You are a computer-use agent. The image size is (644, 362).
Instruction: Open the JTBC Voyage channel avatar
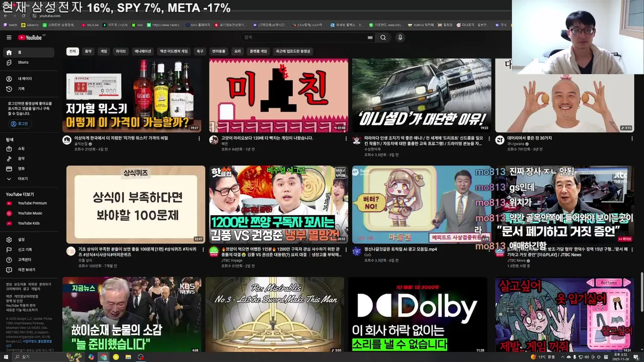pyautogui.click(x=214, y=251)
